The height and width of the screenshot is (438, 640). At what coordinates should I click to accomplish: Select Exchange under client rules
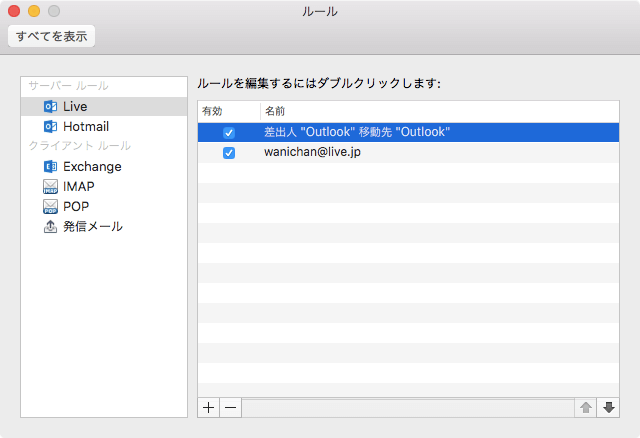click(x=104, y=167)
